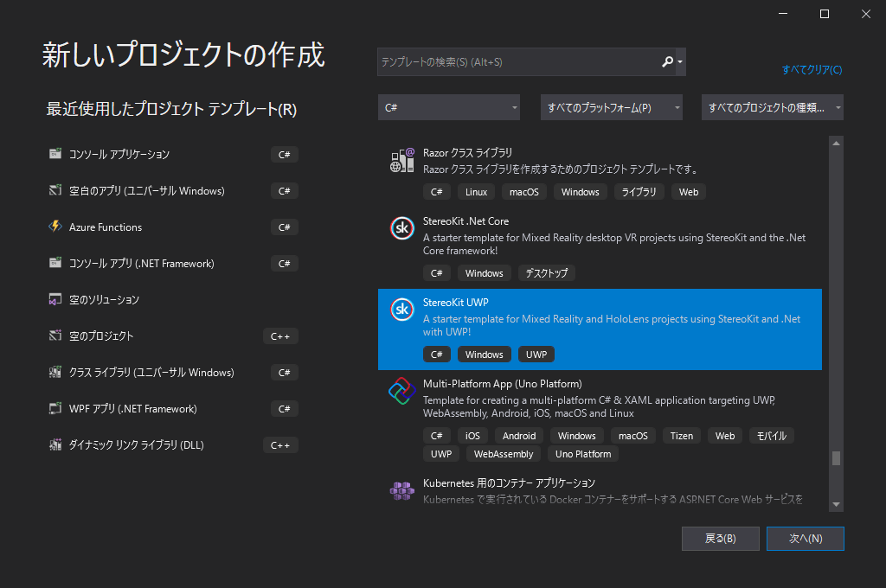Click the Web tag on Razor template
This screenshot has height=588, width=886.
[x=689, y=192]
